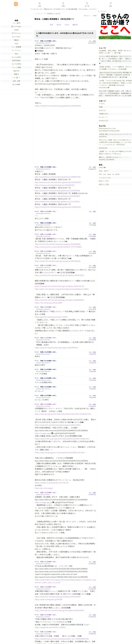Select the 前100 thread range tab

click(59, 25)
